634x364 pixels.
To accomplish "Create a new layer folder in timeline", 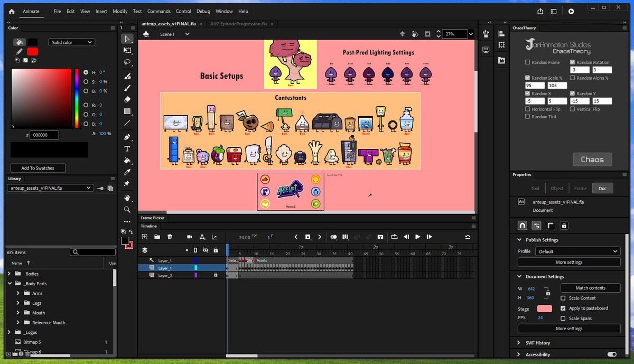I will [x=157, y=237].
